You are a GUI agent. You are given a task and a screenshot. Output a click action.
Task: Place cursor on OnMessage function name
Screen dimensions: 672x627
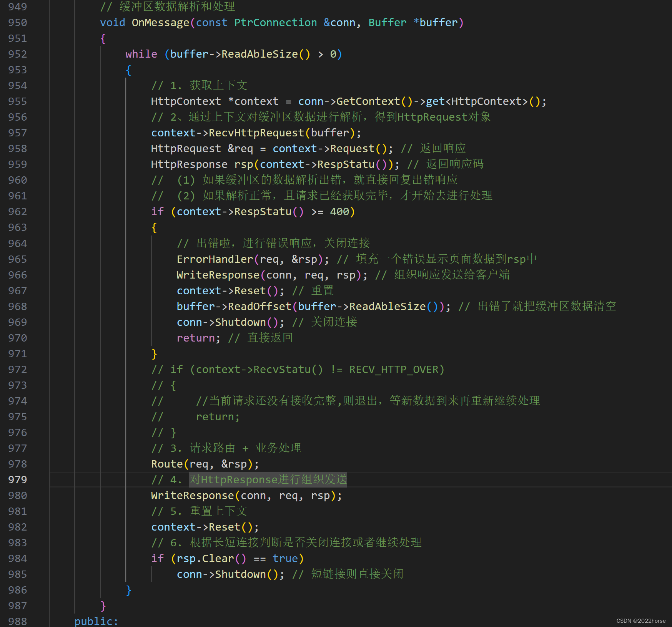tap(161, 23)
